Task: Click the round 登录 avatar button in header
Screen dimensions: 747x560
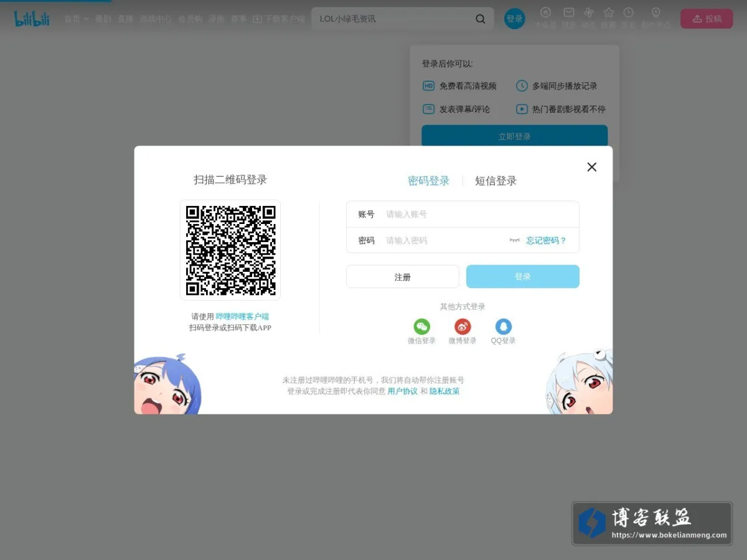Action: [515, 19]
